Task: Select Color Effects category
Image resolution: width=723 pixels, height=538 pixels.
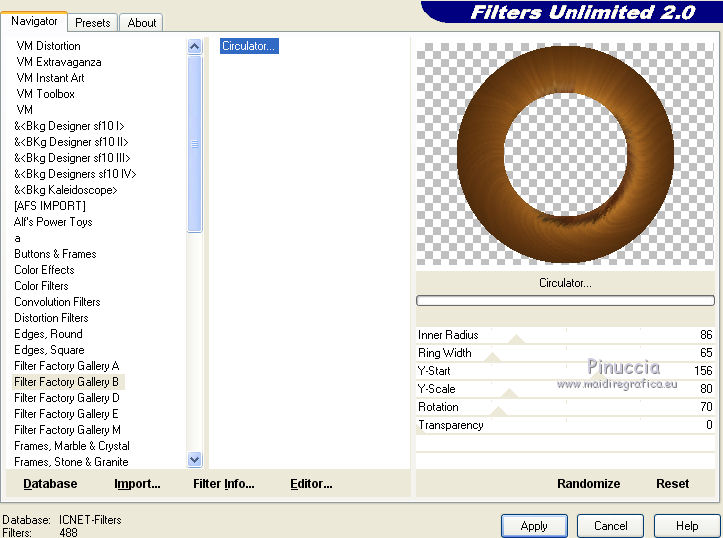Action: click(44, 270)
